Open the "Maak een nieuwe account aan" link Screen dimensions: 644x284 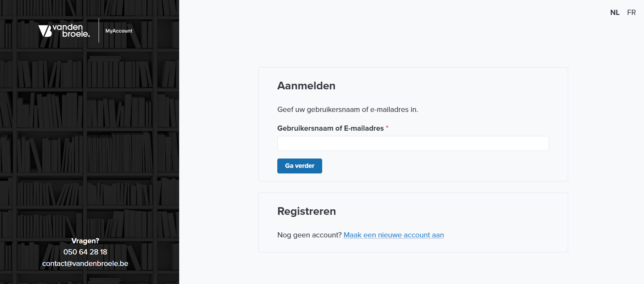tap(393, 235)
